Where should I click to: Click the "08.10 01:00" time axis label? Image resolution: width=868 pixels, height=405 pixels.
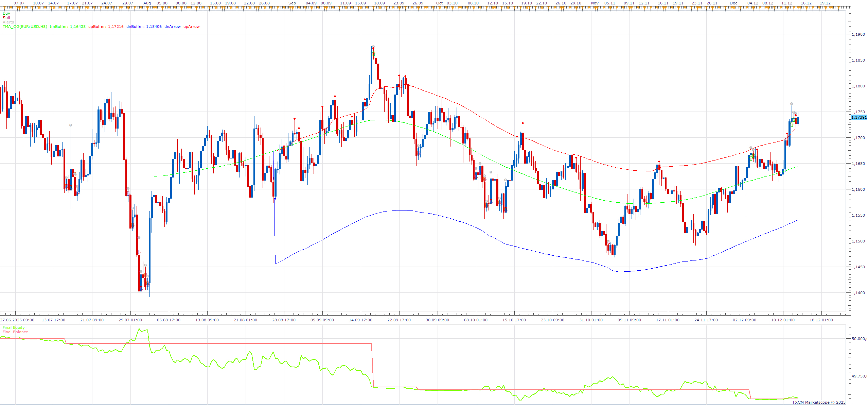[x=476, y=320]
